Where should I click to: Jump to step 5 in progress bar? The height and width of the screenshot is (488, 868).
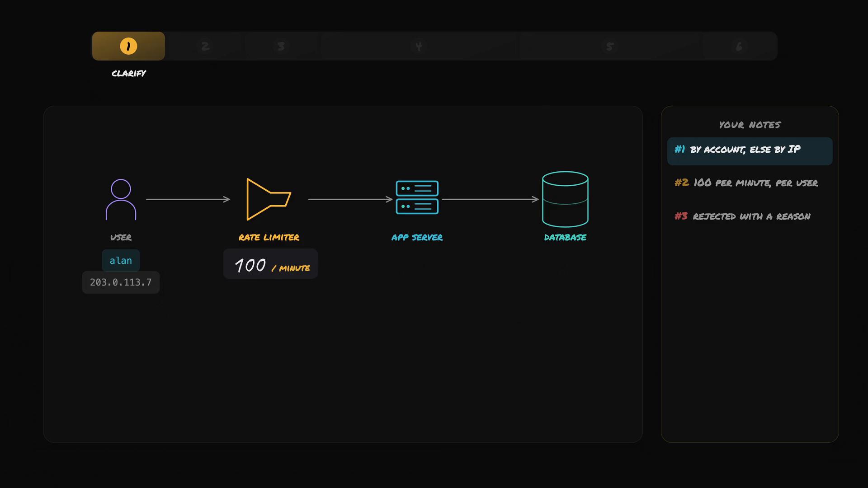point(609,46)
